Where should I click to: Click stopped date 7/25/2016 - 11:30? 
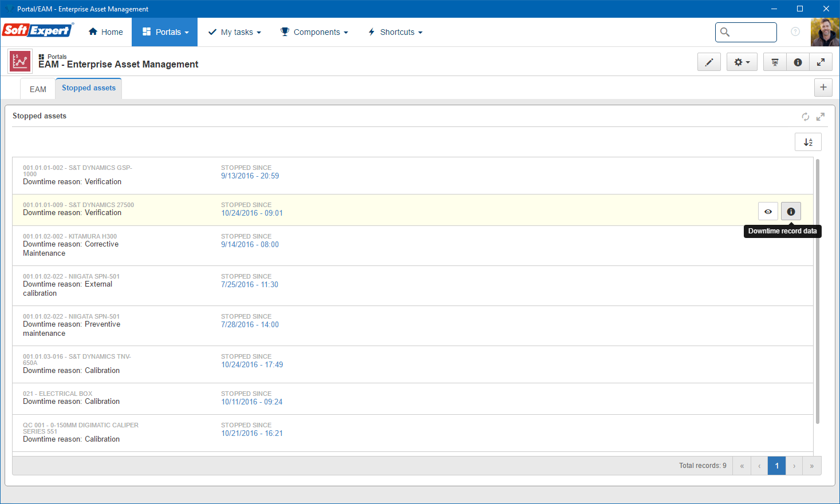[x=250, y=285]
